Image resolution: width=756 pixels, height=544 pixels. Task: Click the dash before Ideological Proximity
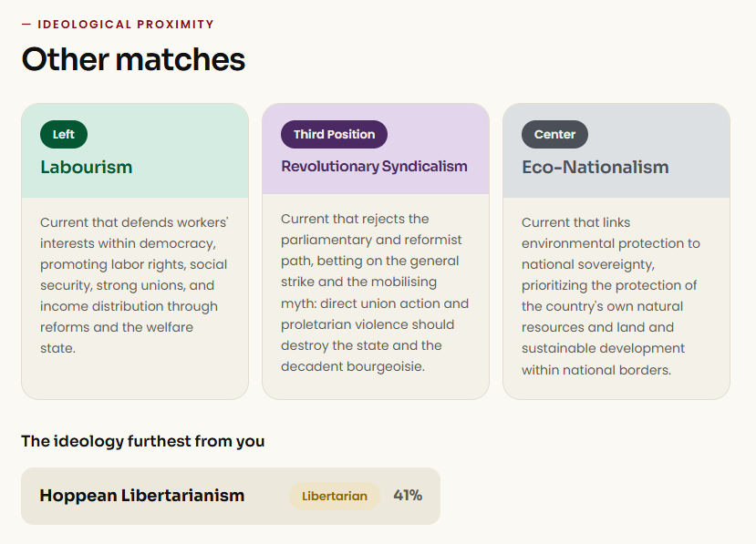point(26,24)
